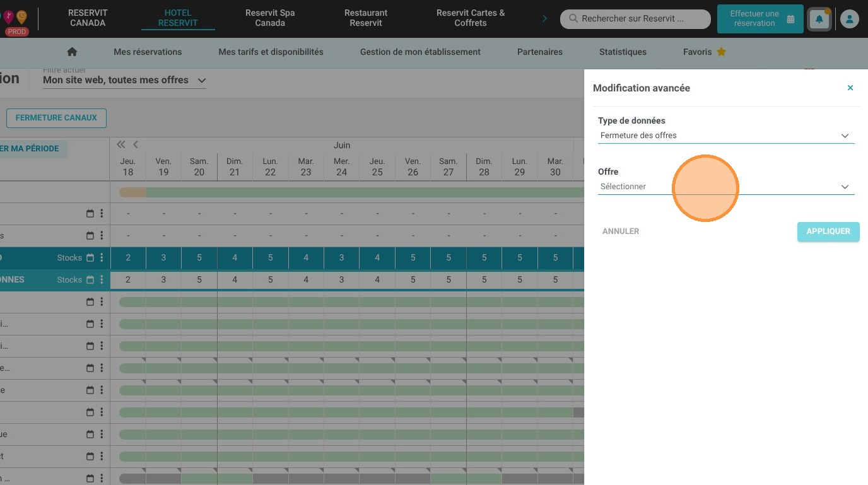Click ANNULER in the Modification avancée panel

pyautogui.click(x=621, y=231)
